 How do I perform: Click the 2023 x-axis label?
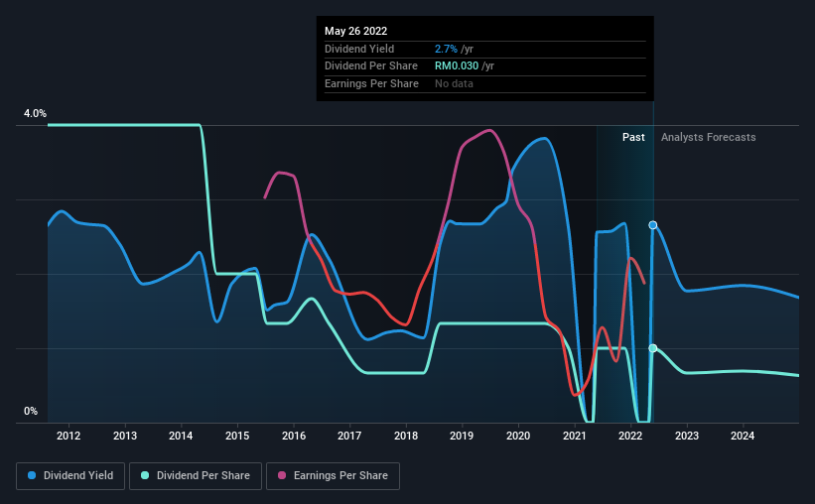tap(687, 436)
